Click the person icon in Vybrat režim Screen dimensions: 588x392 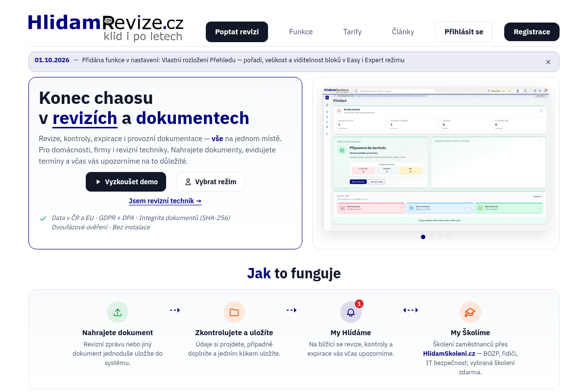(x=188, y=182)
